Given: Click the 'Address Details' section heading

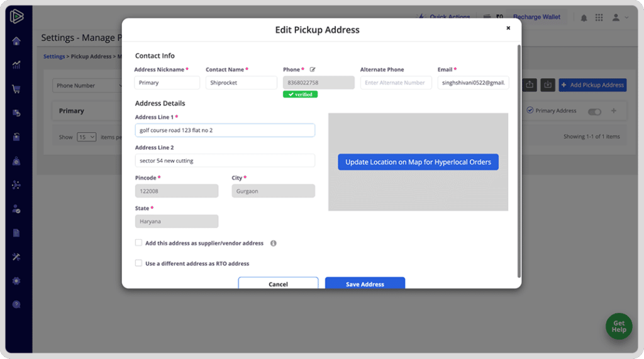Looking at the screenshot, I should [160, 104].
